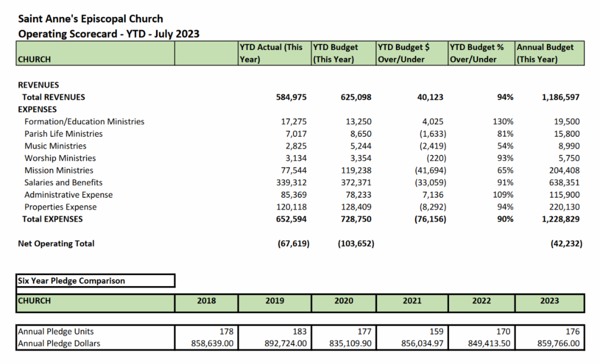Select the 2023 column header
This screenshot has width=600, height=364.
click(x=549, y=301)
